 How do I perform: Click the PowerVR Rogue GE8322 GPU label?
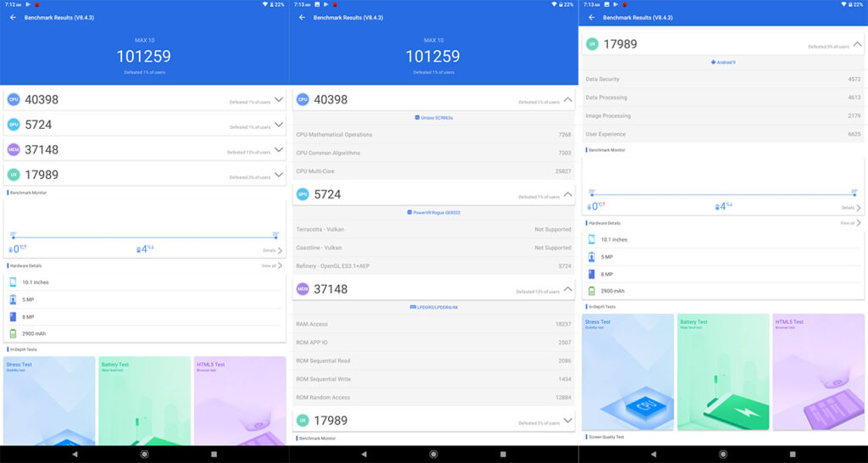click(433, 213)
